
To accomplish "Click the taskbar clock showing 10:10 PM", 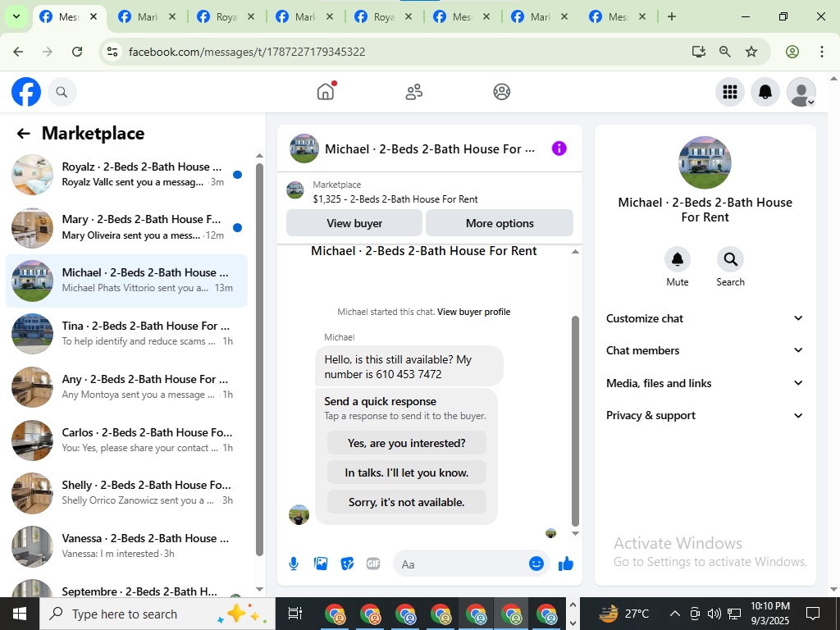I will tap(769, 614).
